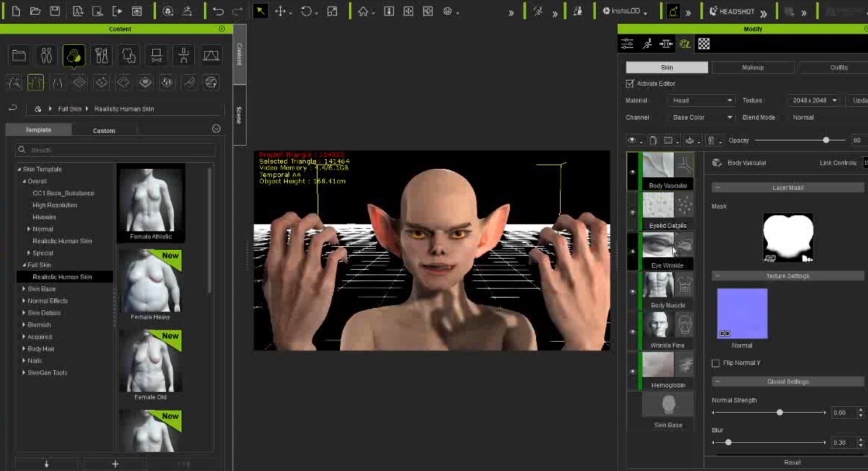Expand the Skin Base tree node
The height and width of the screenshot is (471, 868).
click(24, 289)
